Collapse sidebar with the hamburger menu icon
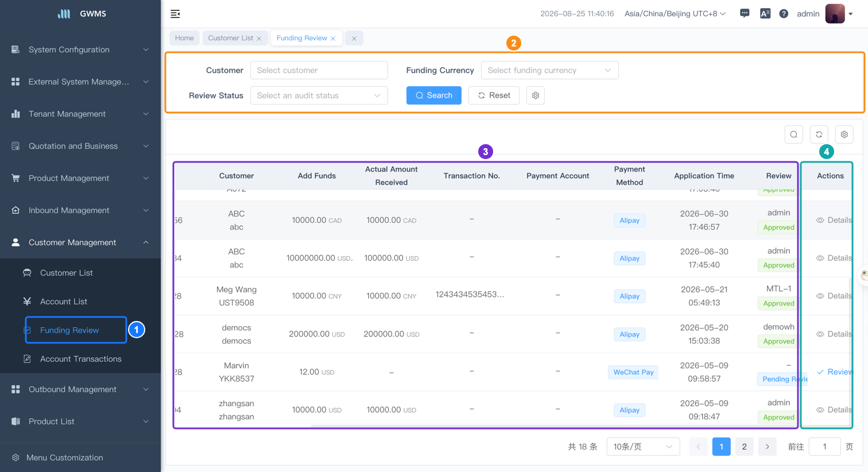Screen dimensions: 868x472 point(175,14)
